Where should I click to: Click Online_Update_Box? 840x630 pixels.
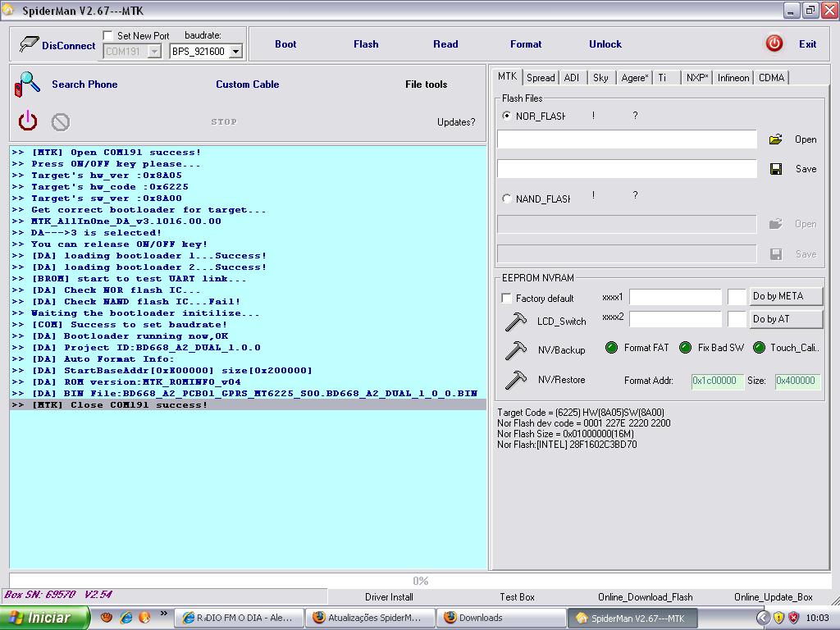[x=773, y=597]
